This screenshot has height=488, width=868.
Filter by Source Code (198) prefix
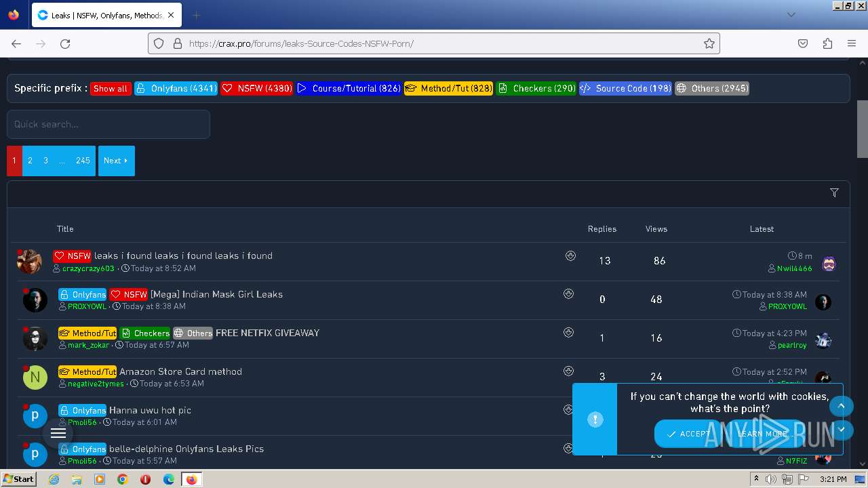(625, 88)
